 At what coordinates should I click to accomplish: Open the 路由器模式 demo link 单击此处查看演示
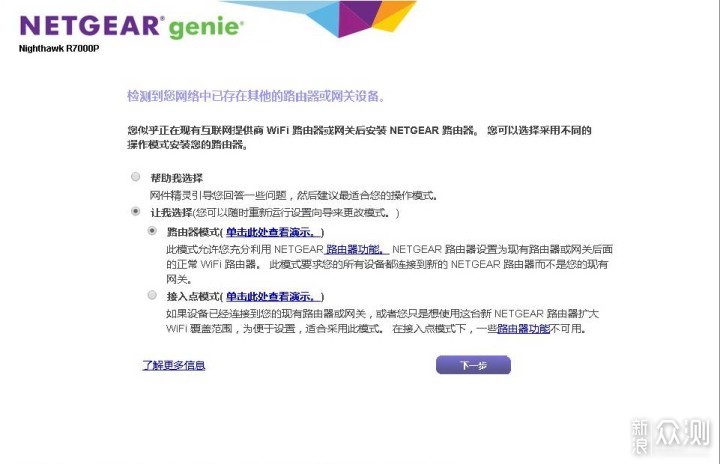[x=272, y=232]
